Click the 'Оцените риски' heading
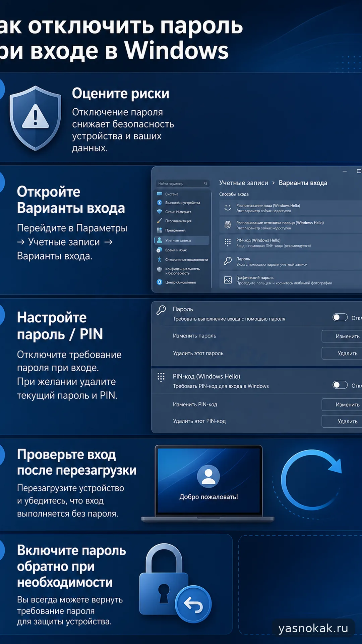 click(121, 94)
